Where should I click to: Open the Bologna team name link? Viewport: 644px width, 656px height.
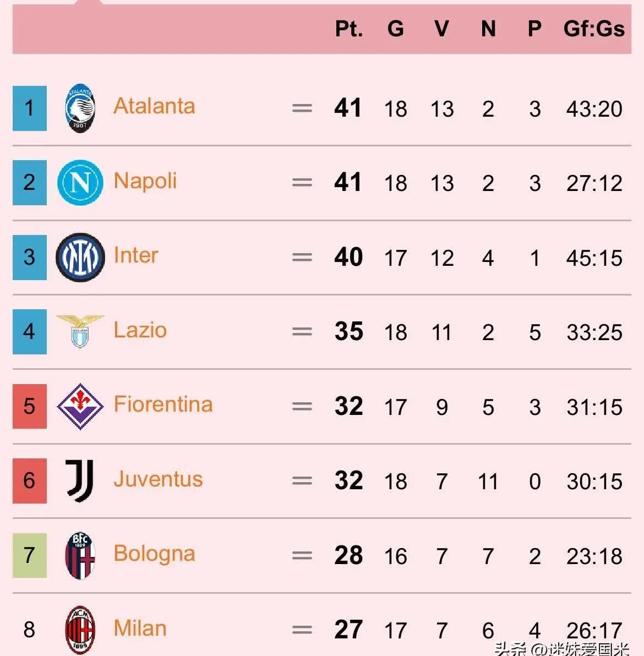[x=154, y=554]
